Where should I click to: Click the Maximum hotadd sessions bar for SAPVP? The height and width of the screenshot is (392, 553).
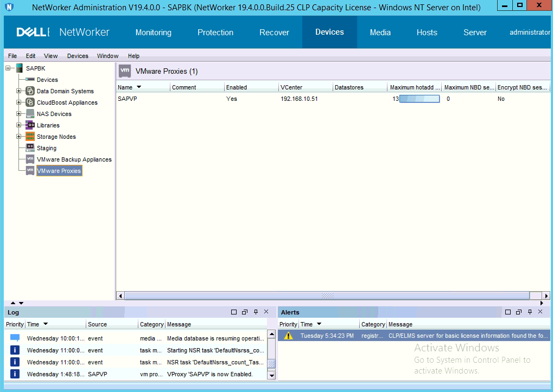[x=419, y=99]
